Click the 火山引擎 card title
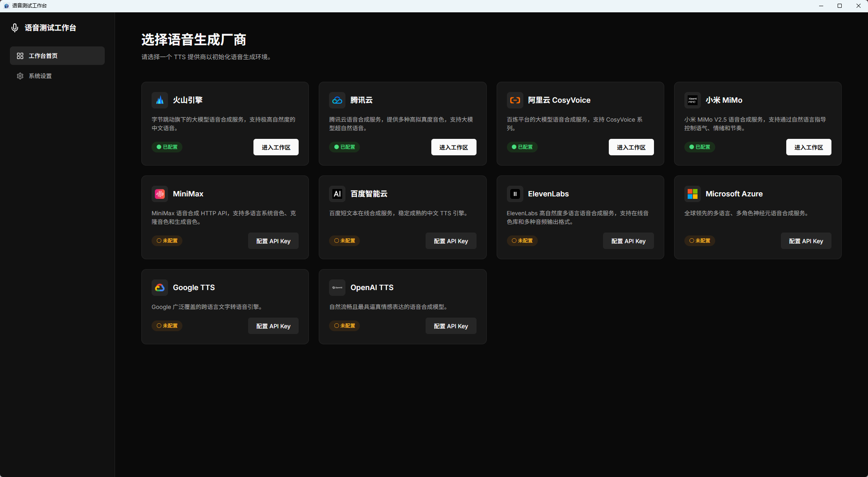 [x=188, y=100]
